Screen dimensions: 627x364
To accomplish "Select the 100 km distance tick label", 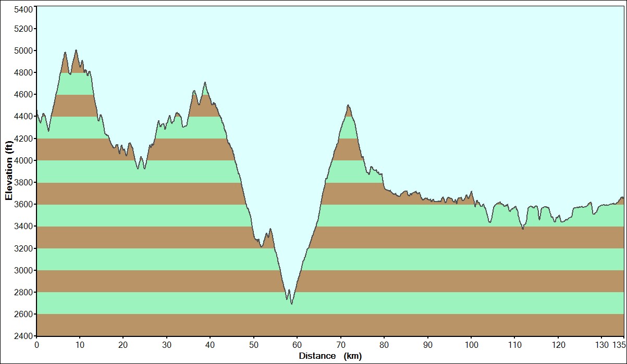I will pos(471,344).
